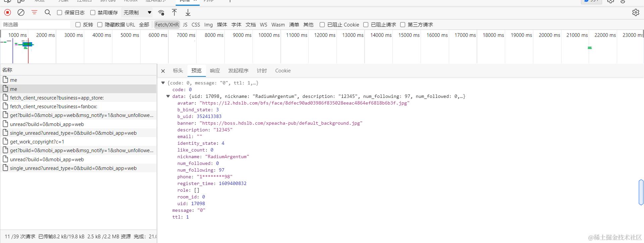Filter by Img requests
Image resolution: width=644 pixels, height=243 pixels.
(x=209, y=24)
